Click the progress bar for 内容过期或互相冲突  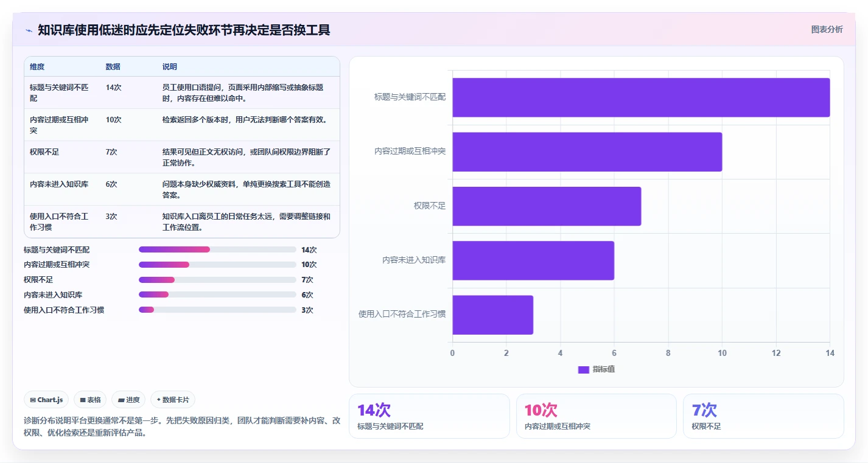pyautogui.click(x=217, y=265)
